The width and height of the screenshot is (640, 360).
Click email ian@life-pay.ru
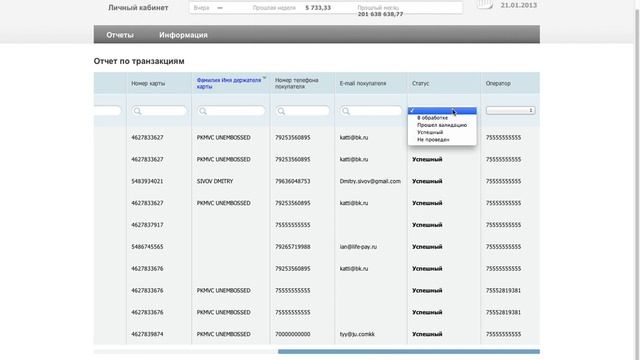358,247
